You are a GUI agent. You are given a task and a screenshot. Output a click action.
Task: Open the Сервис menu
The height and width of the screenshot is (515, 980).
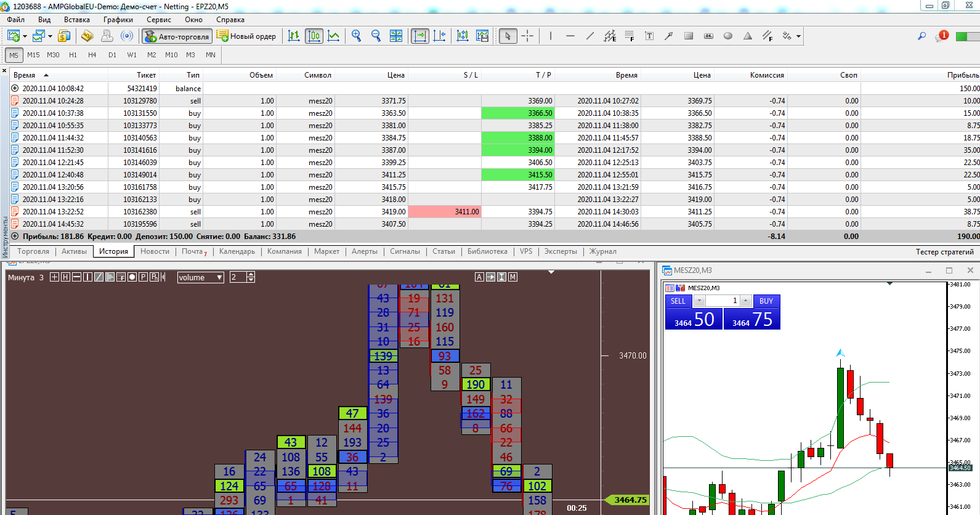coord(159,20)
